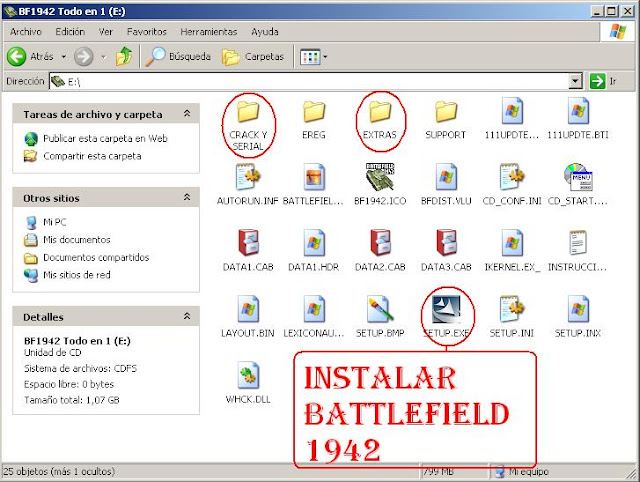
Task: Collapse Tareas de archivo y carpeta panel
Action: 187,113
